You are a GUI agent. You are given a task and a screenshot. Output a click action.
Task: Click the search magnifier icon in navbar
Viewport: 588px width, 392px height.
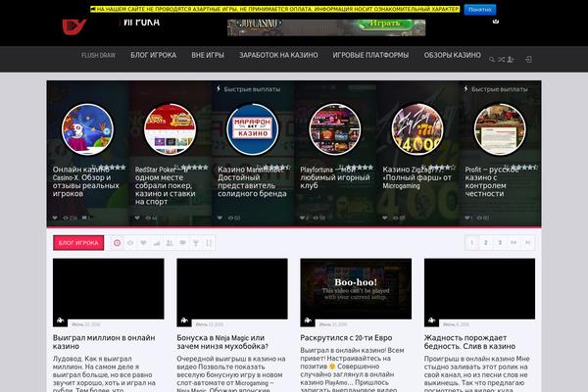click(492, 60)
